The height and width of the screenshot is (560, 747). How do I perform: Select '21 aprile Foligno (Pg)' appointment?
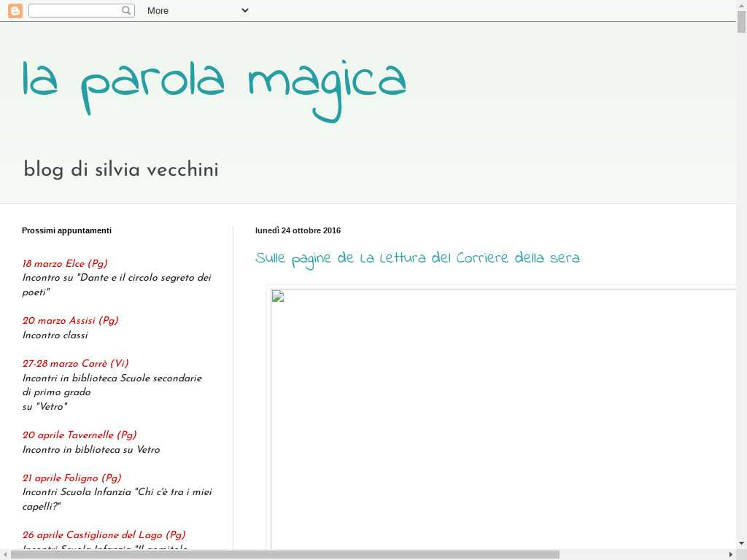tap(71, 478)
